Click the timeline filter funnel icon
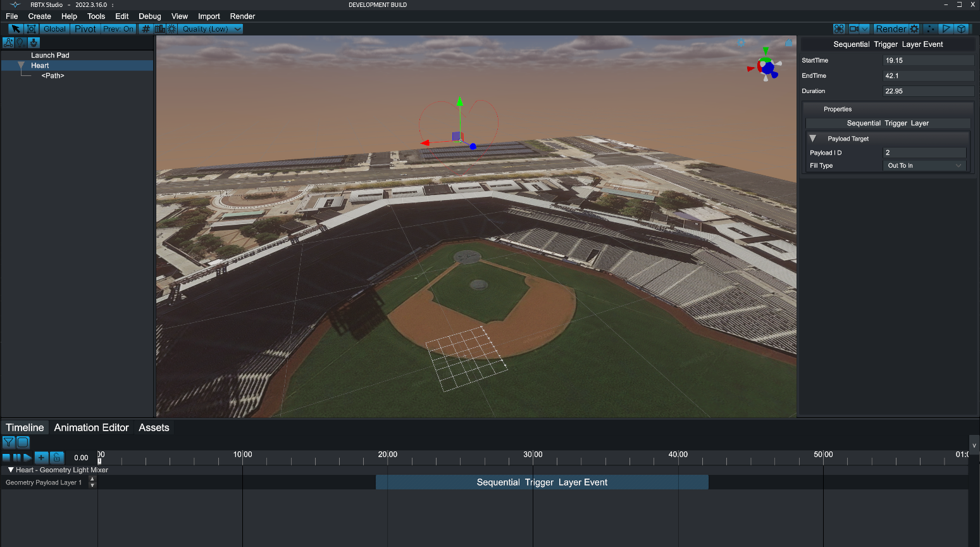Image resolution: width=980 pixels, height=547 pixels. 8,442
